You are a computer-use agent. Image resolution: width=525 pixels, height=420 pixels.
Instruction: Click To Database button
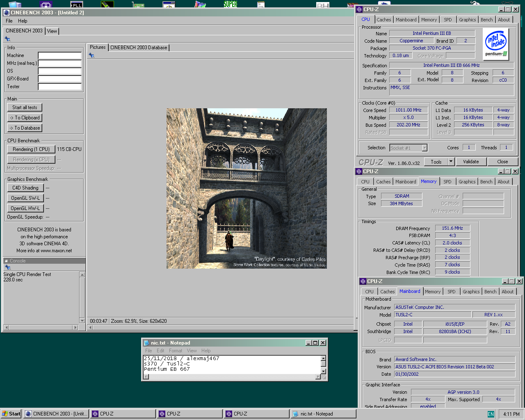click(25, 128)
